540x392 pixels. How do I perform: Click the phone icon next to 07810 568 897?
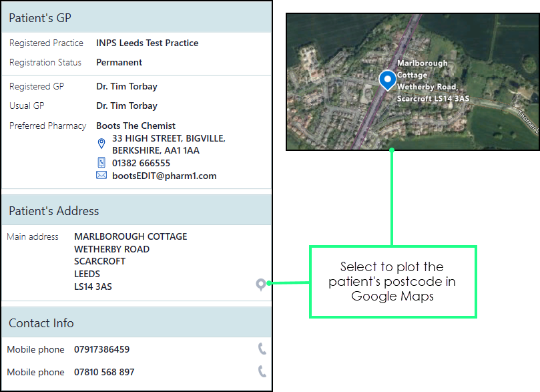(x=262, y=372)
